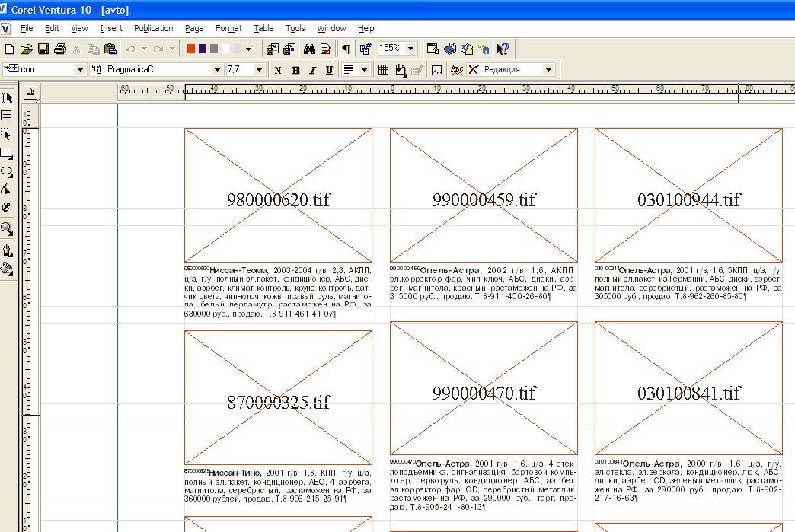The image size is (795, 532).
Task: Select the Zoom magnifier tool
Action: [7, 229]
